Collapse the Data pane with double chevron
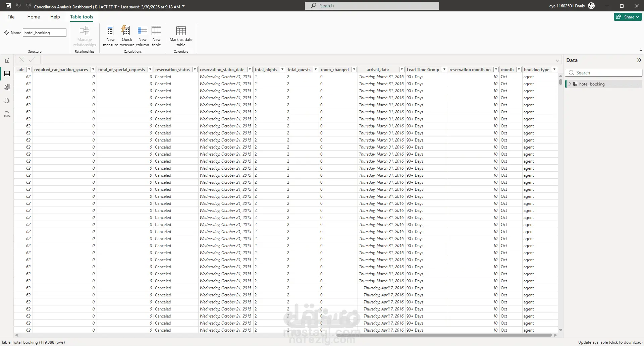Screen dimensions: 644x346 point(639,60)
